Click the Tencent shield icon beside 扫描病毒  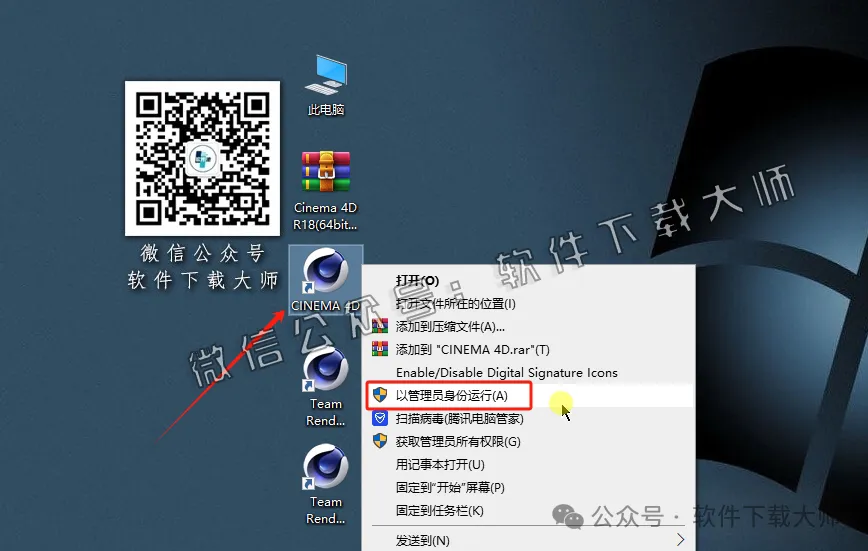point(380,418)
